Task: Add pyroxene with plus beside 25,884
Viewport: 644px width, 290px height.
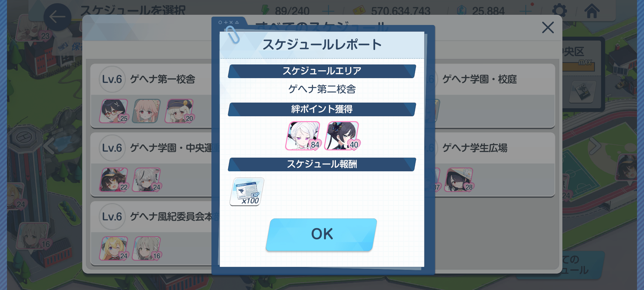Action: click(x=525, y=11)
